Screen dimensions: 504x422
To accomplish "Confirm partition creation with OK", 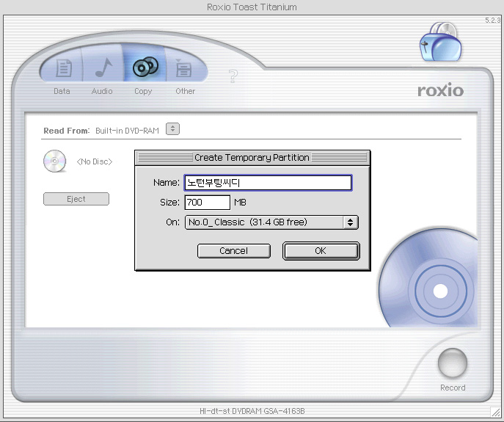I will click(321, 251).
